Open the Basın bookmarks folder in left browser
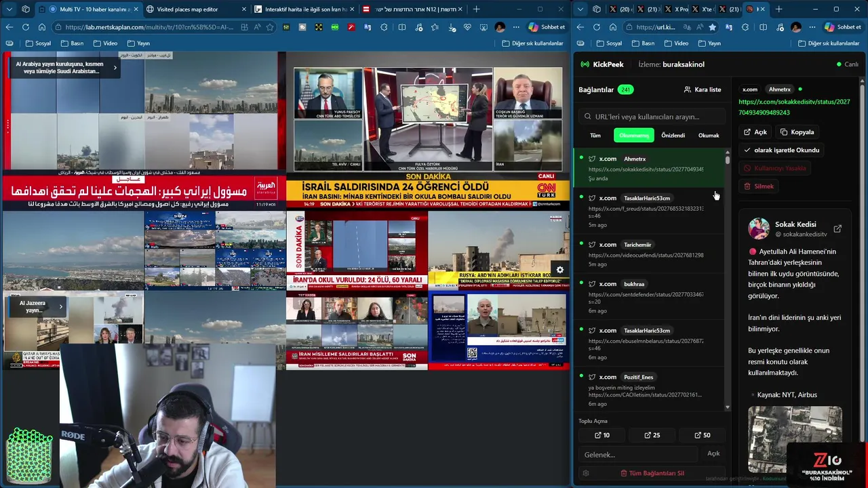The width and height of the screenshot is (868, 488). pyautogui.click(x=72, y=43)
